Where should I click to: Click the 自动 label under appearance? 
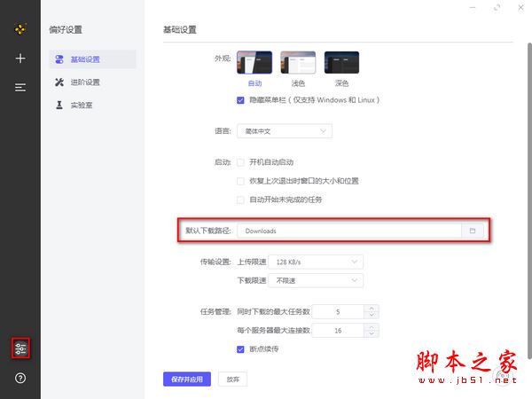click(x=254, y=83)
